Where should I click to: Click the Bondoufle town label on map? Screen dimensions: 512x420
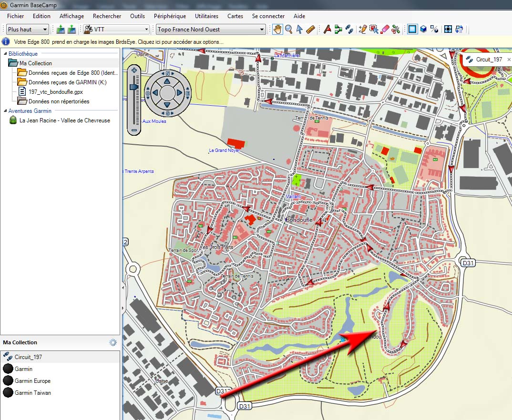coord(299,220)
